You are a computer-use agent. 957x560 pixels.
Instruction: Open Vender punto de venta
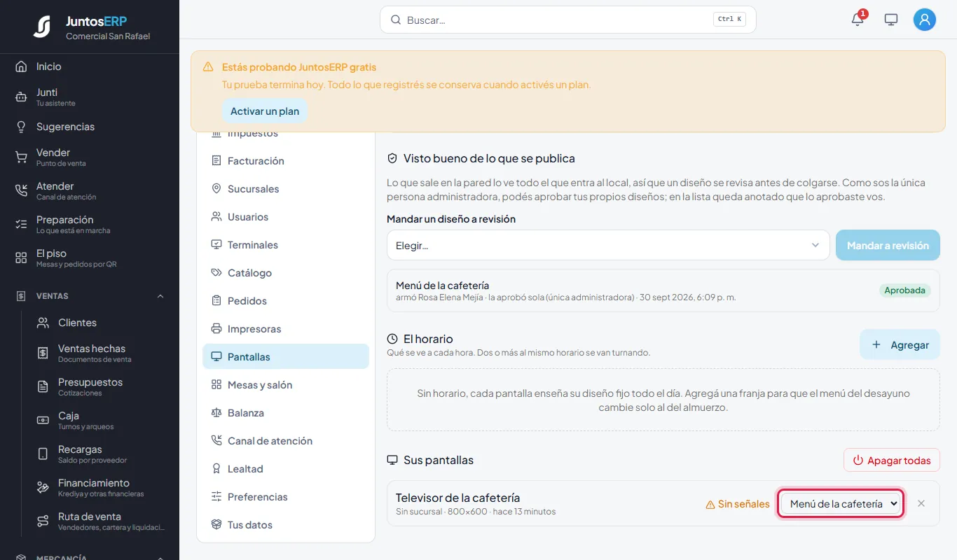(x=90, y=157)
